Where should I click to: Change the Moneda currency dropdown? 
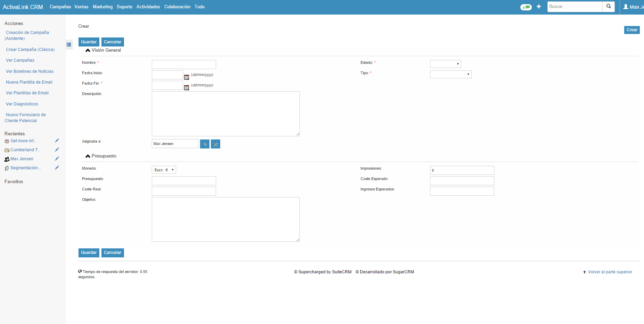tap(163, 170)
